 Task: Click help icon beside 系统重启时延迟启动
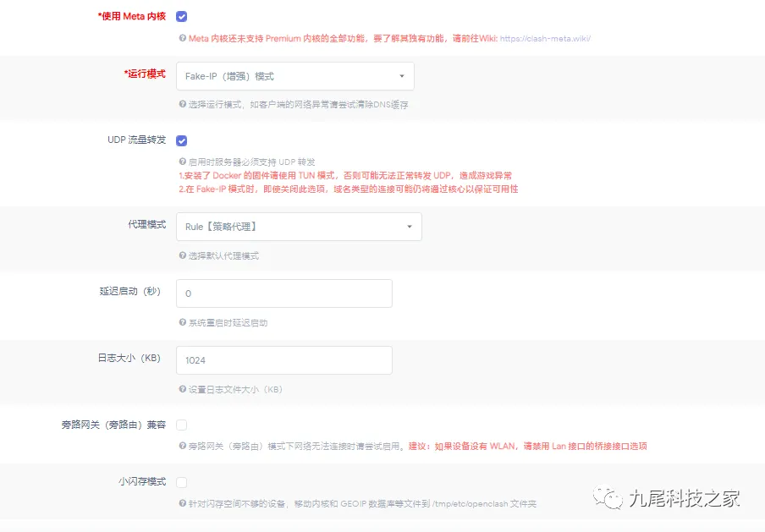[x=182, y=322]
